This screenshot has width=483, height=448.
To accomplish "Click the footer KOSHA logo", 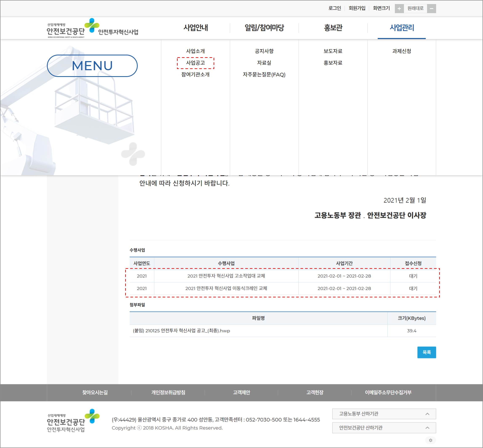I will tap(73, 421).
